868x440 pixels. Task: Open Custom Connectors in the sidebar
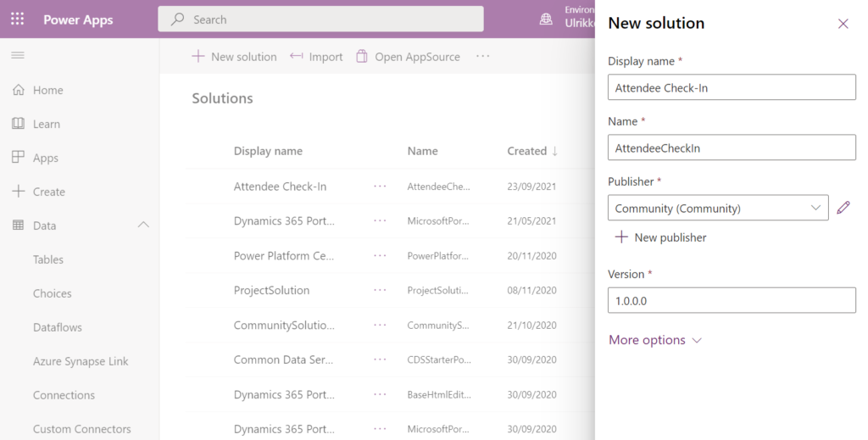(82, 429)
